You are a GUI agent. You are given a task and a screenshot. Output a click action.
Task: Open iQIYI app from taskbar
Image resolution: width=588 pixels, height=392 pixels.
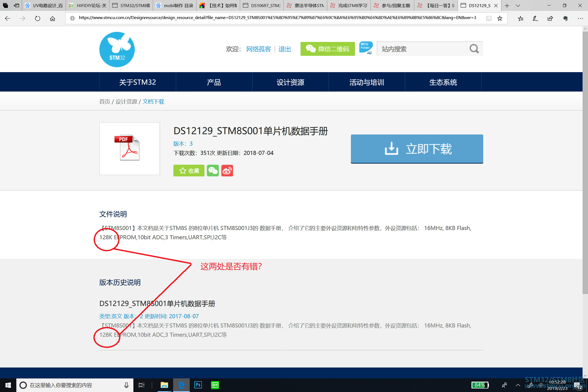coord(215,385)
